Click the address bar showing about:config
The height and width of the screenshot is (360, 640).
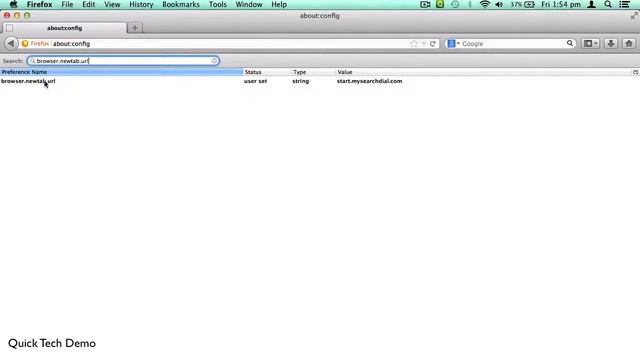tap(230, 44)
